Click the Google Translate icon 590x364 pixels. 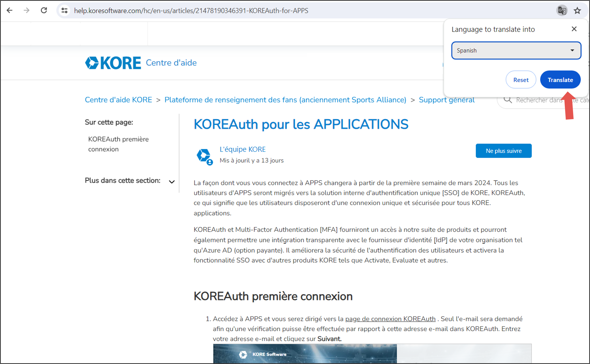click(x=562, y=10)
